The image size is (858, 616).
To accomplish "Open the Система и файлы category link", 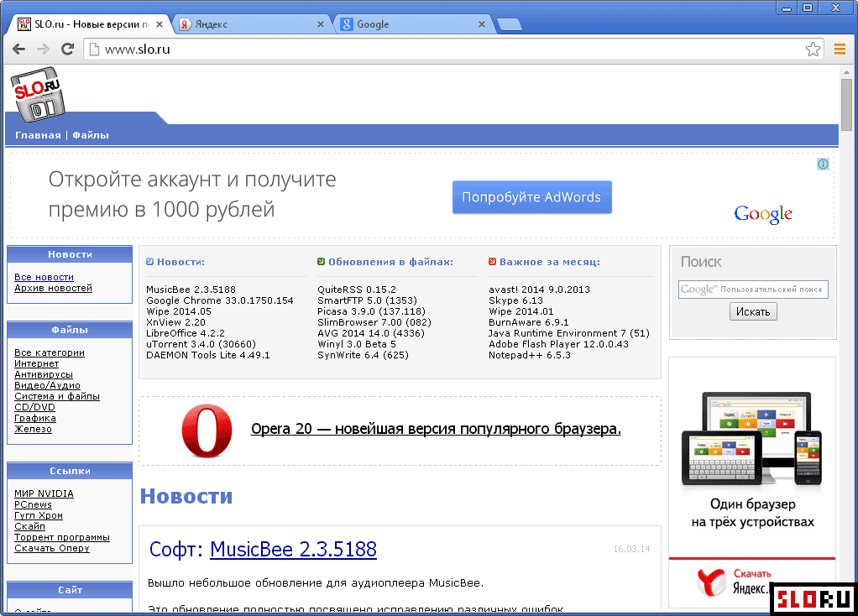I will coord(57,397).
